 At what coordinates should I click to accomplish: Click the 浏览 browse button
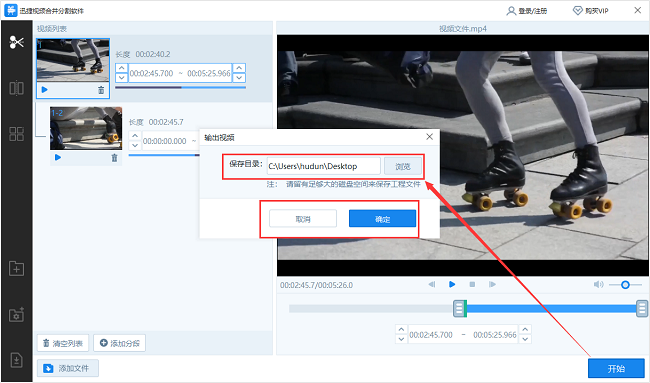point(403,166)
